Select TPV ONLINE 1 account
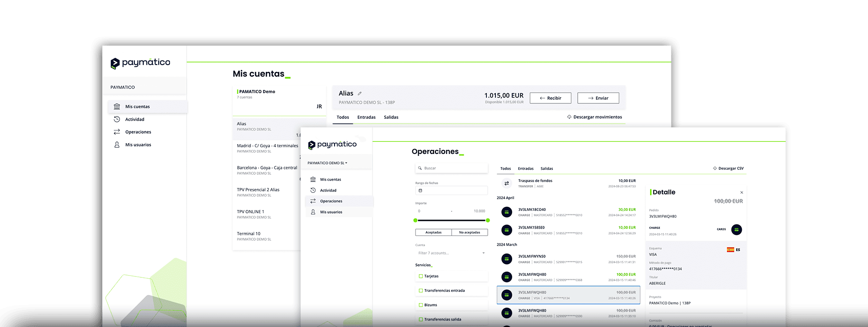 tap(268, 214)
